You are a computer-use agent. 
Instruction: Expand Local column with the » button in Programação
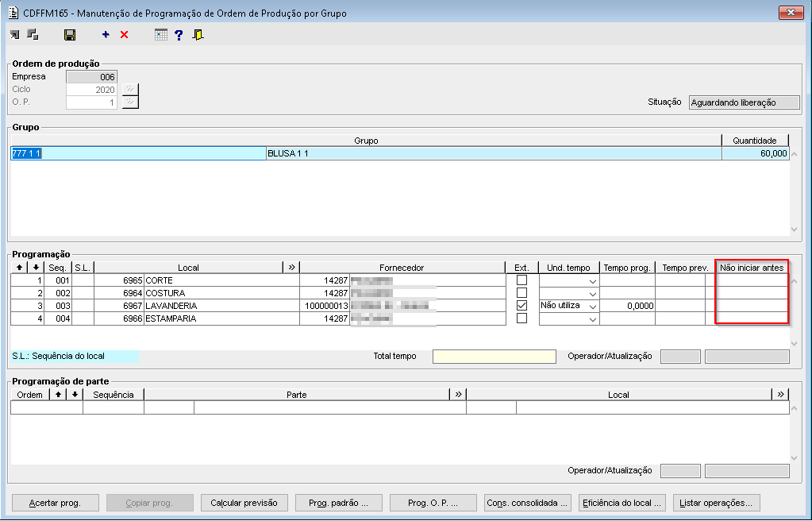291,268
